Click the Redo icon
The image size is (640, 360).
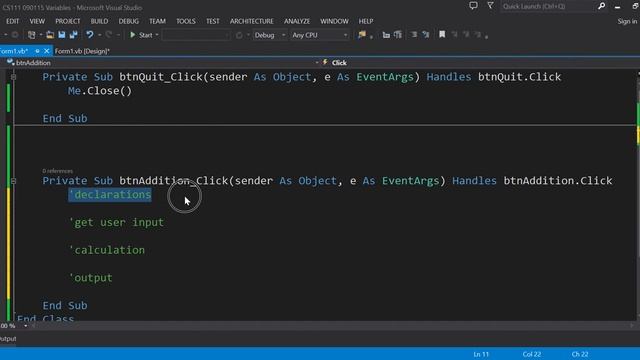(x=109, y=35)
